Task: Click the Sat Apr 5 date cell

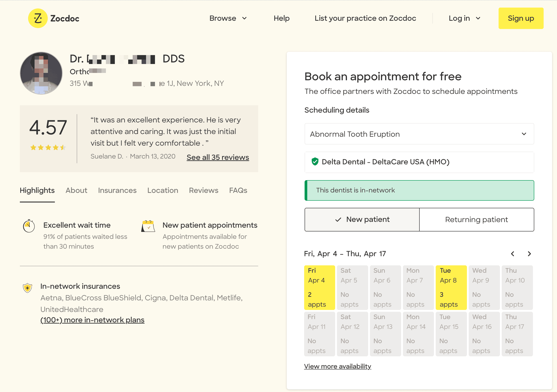Action: (x=352, y=287)
